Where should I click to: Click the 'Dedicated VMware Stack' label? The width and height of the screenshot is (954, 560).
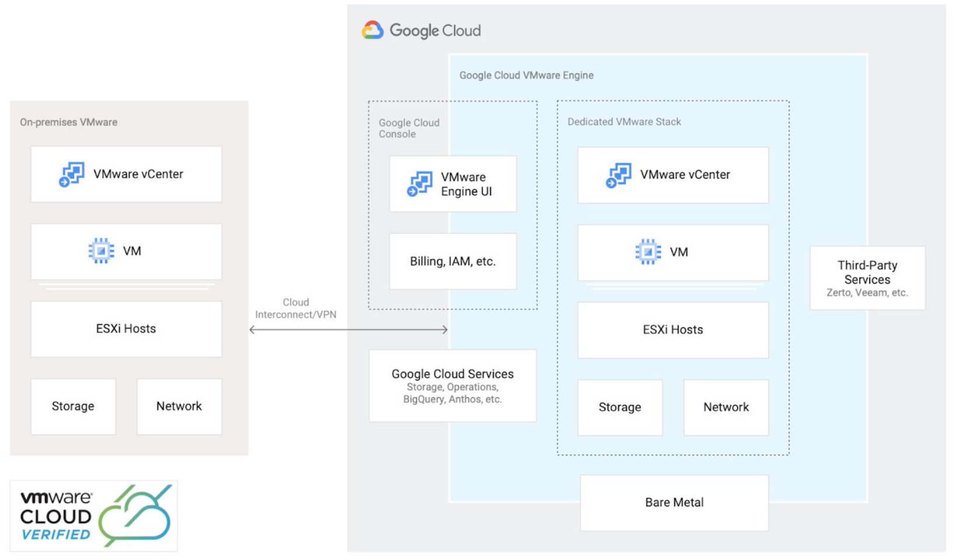(624, 122)
